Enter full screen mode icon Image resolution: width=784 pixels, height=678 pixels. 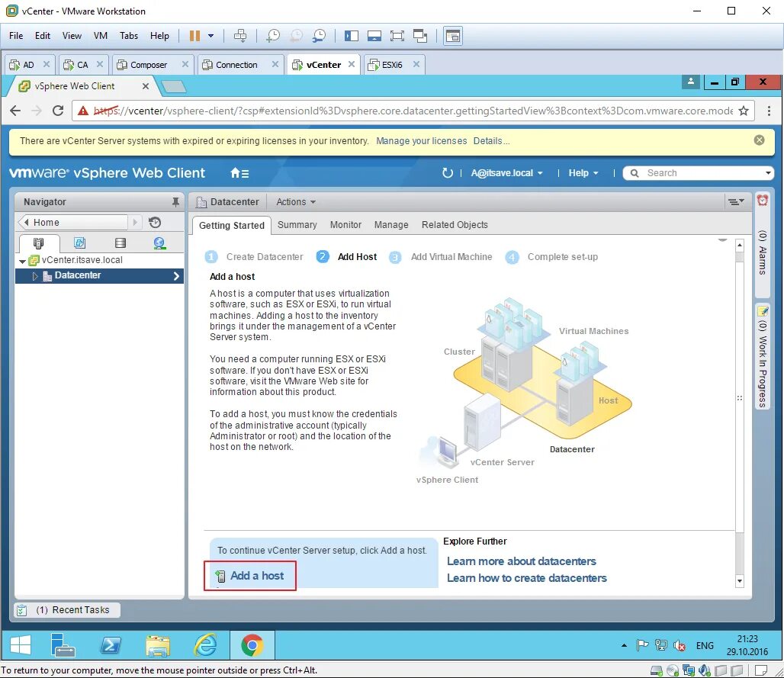tap(397, 36)
